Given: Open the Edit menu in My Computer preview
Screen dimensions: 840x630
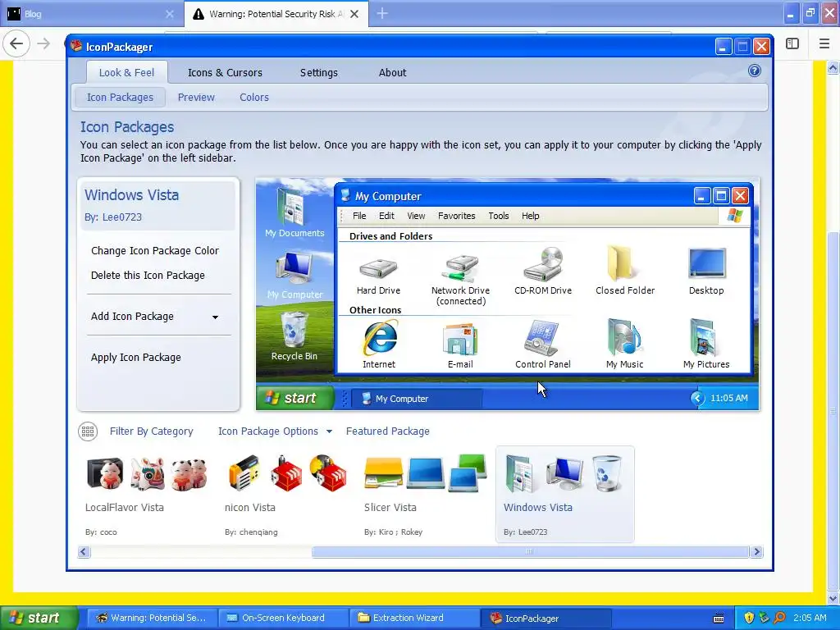Looking at the screenshot, I should coord(386,216).
